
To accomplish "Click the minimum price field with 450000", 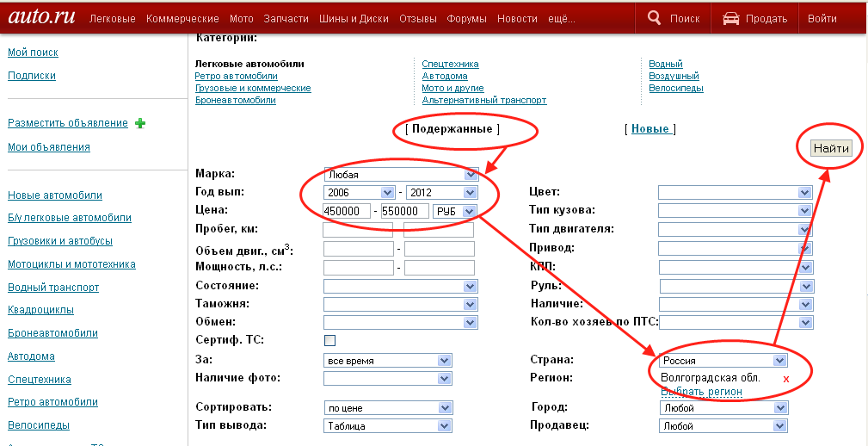I will tap(347, 211).
